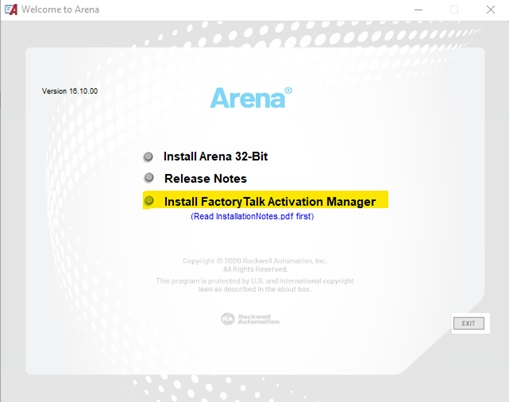Click the All Rights Reserved text
The width and height of the screenshot is (511, 402).
coord(255,269)
